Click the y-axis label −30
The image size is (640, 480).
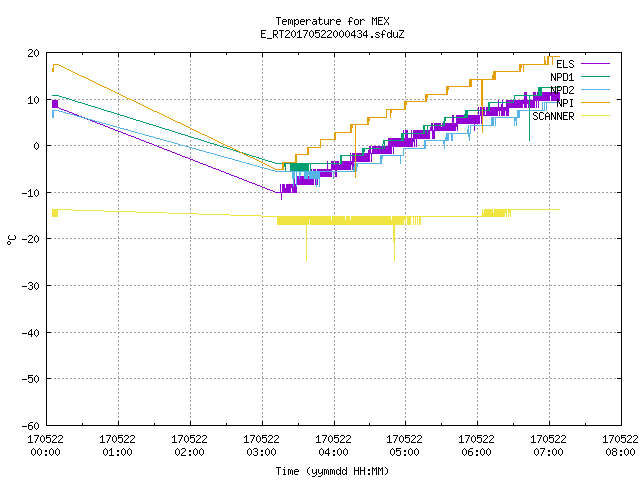[31, 286]
